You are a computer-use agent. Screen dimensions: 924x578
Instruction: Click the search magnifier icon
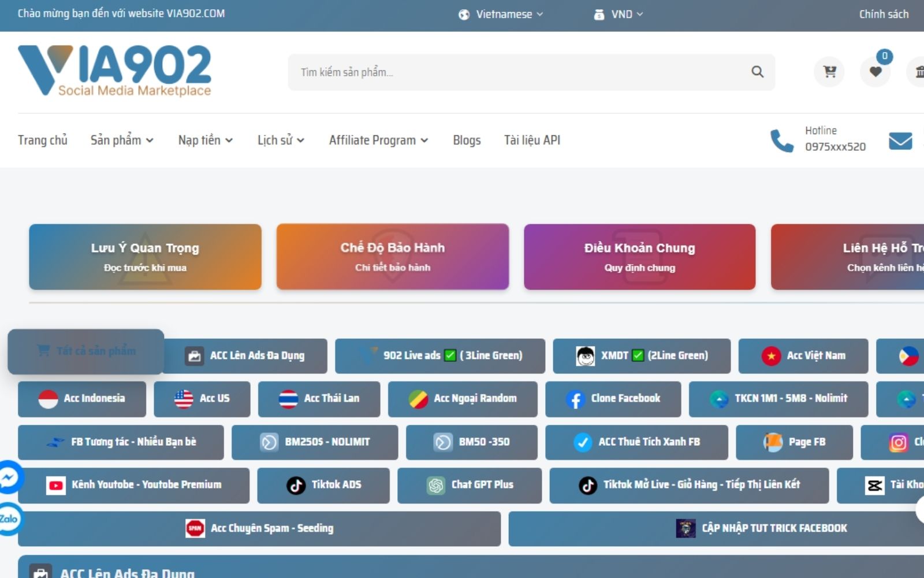pos(757,72)
